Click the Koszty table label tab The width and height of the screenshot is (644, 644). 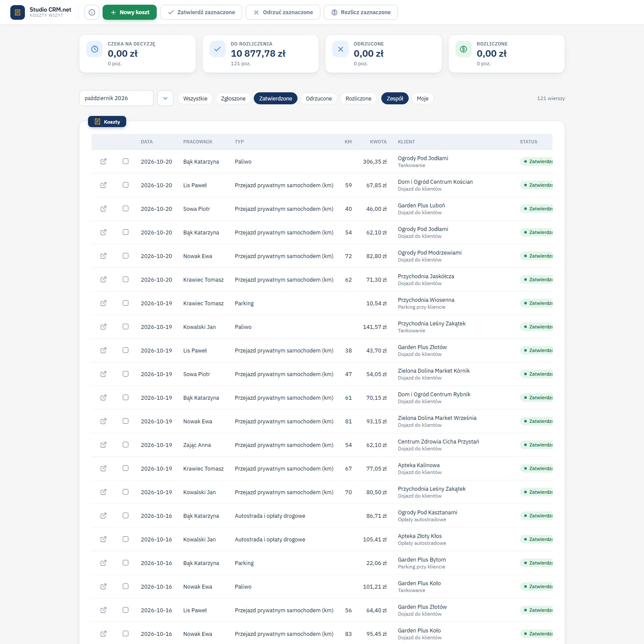click(x=107, y=122)
